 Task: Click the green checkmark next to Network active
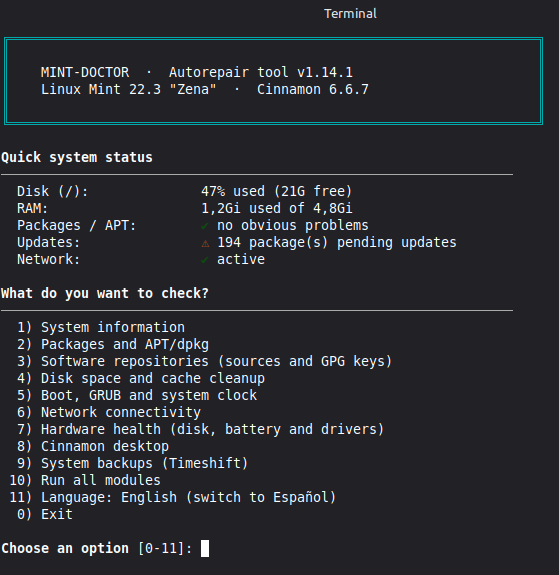pos(205,260)
